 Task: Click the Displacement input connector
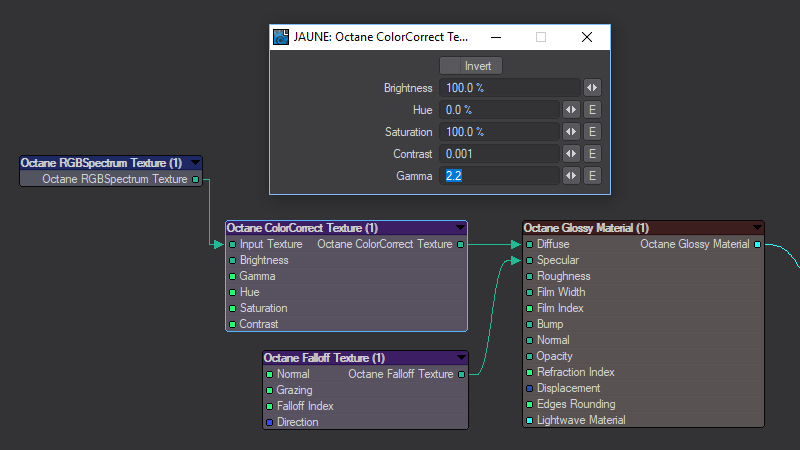[x=530, y=388]
